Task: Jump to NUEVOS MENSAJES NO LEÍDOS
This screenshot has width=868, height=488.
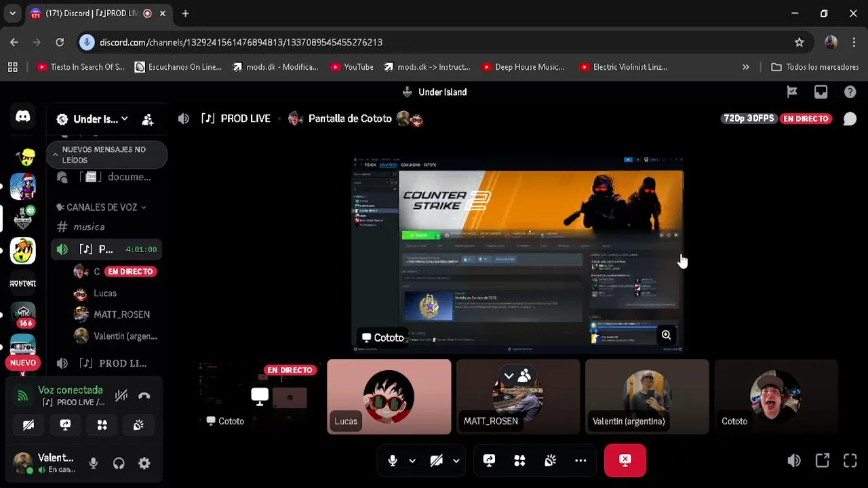Action: 107,155
